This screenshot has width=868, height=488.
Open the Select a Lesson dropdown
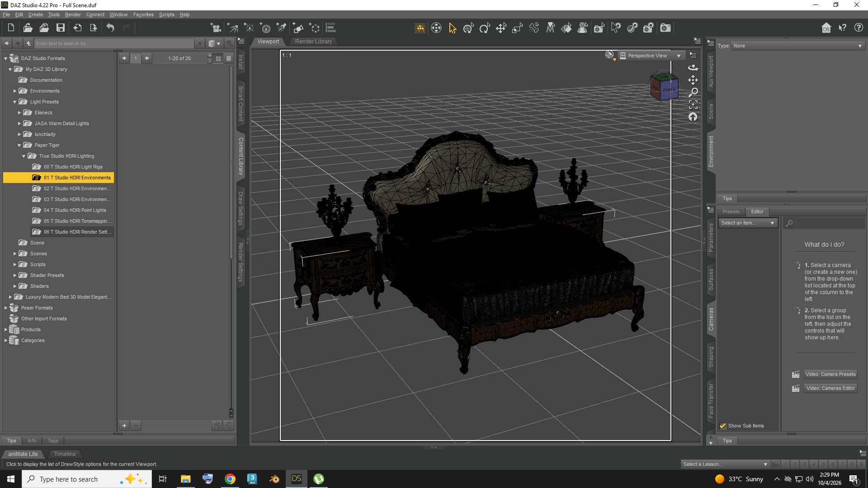click(x=725, y=464)
